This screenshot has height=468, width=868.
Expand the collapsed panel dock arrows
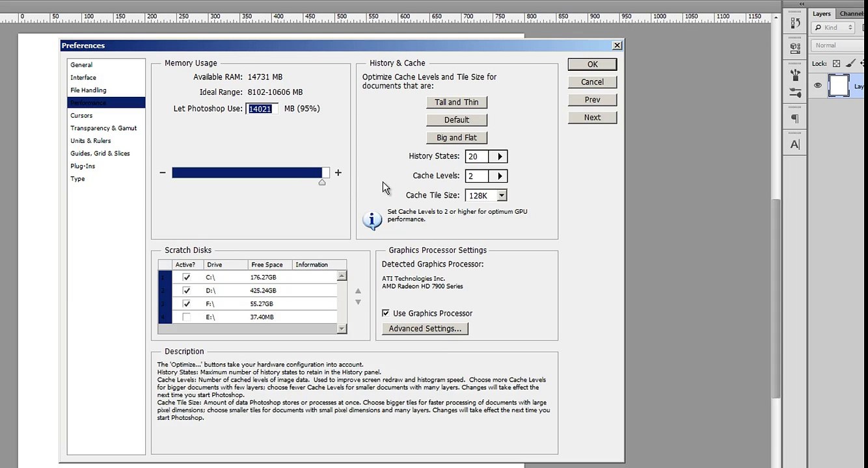pos(802,5)
